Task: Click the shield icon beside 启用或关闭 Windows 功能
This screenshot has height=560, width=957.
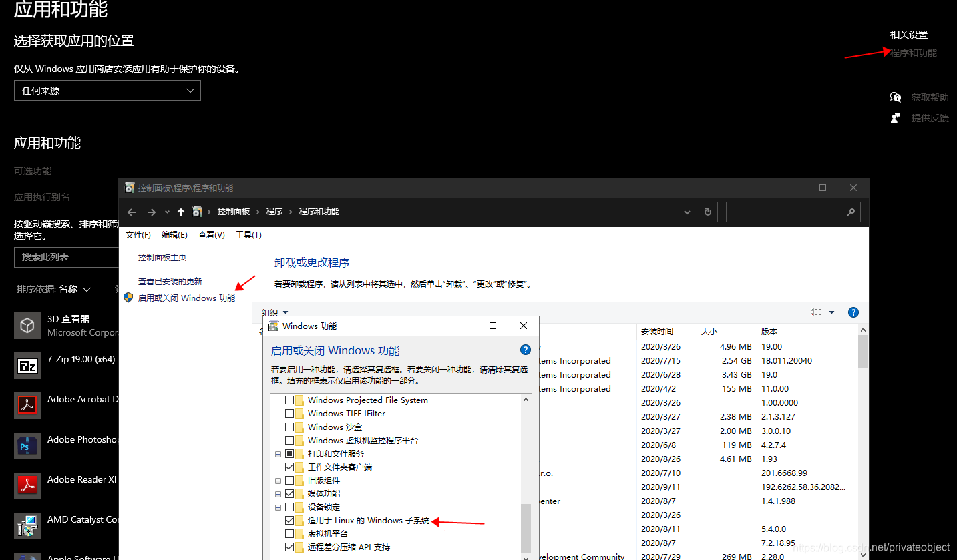Action: pyautogui.click(x=129, y=298)
